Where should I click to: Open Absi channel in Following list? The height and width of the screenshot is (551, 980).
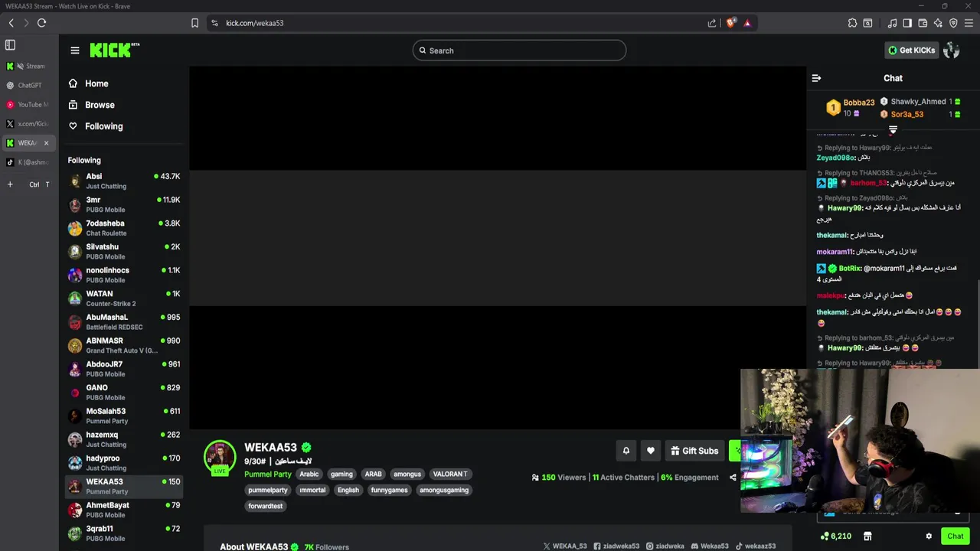(124, 181)
